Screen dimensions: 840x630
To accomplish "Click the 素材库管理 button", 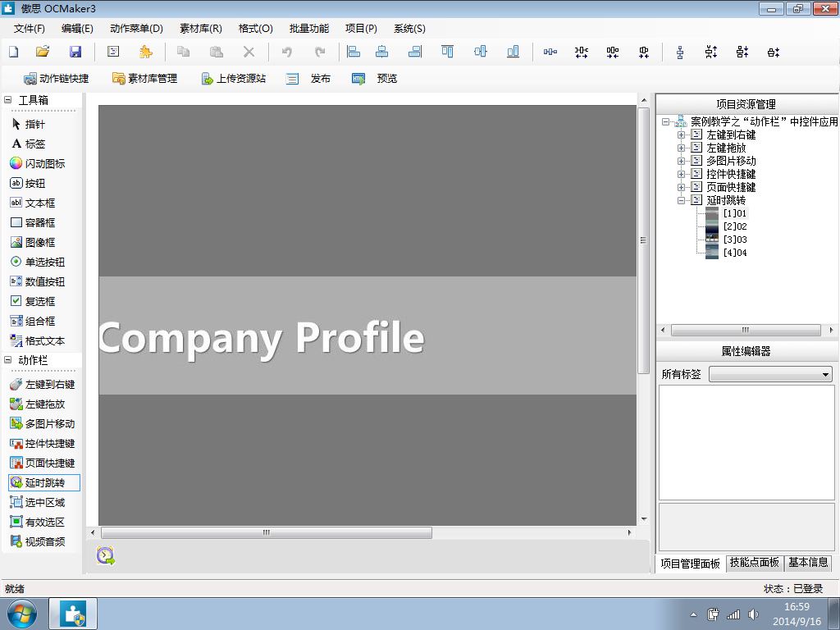I will click(144, 79).
